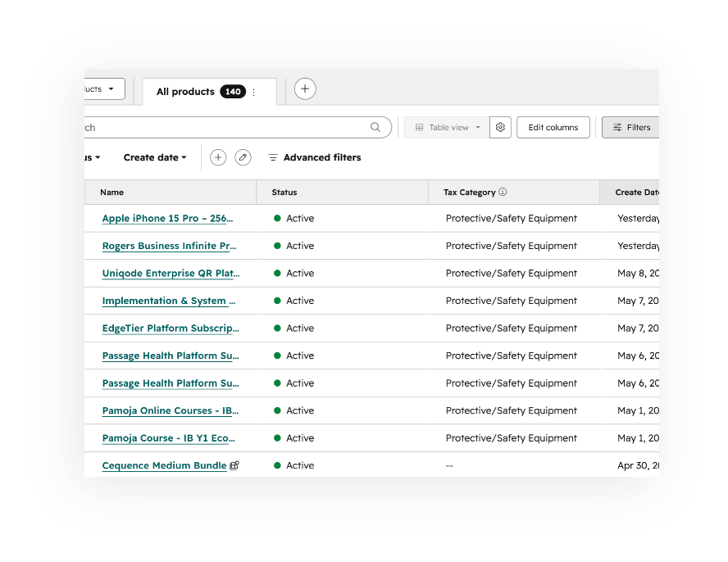Open the table view settings gear
The width and height of the screenshot is (728, 562).
[500, 127]
